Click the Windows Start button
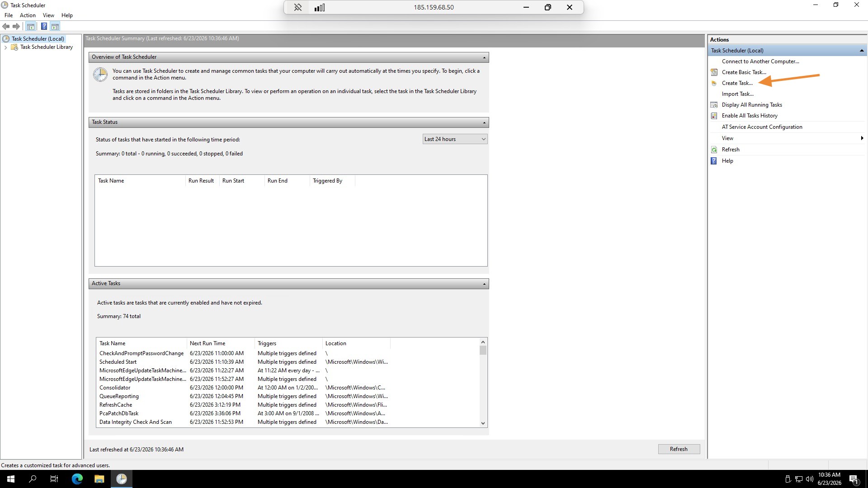This screenshot has height=488, width=868. pos(11,479)
